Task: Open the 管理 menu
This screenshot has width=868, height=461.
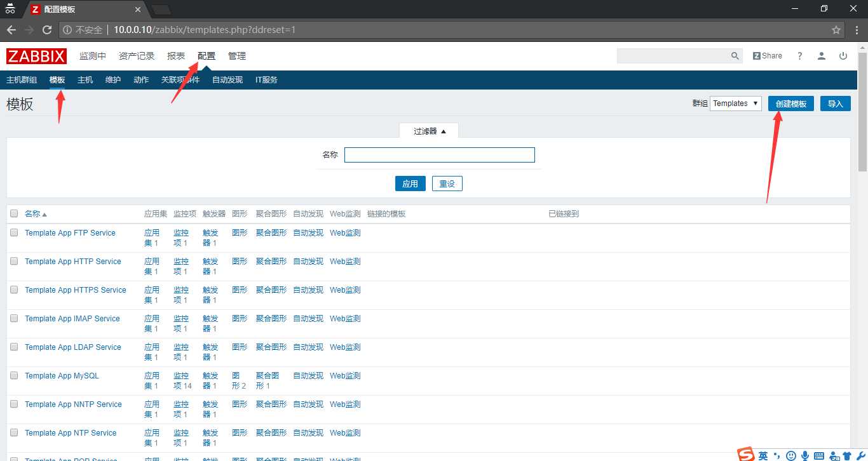Action: pyautogui.click(x=237, y=56)
